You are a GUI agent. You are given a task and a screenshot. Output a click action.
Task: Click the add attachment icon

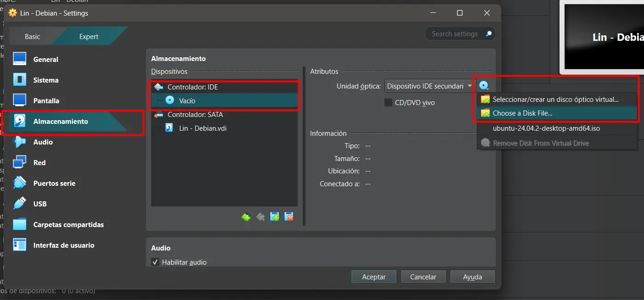pyautogui.click(x=275, y=217)
